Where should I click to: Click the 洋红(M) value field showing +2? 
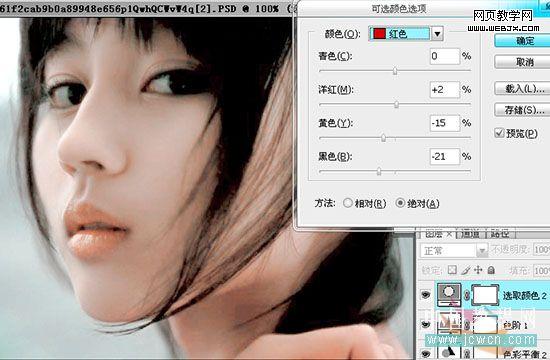click(x=444, y=89)
